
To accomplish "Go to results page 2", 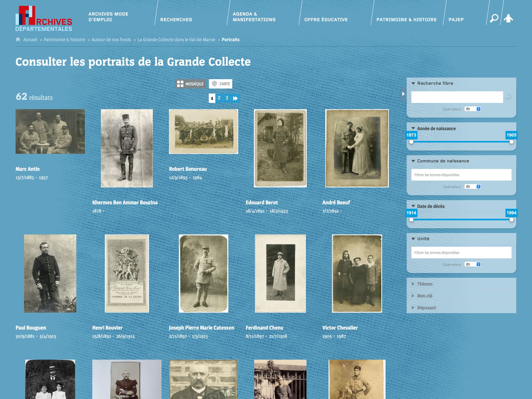I will tap(219, 98).
